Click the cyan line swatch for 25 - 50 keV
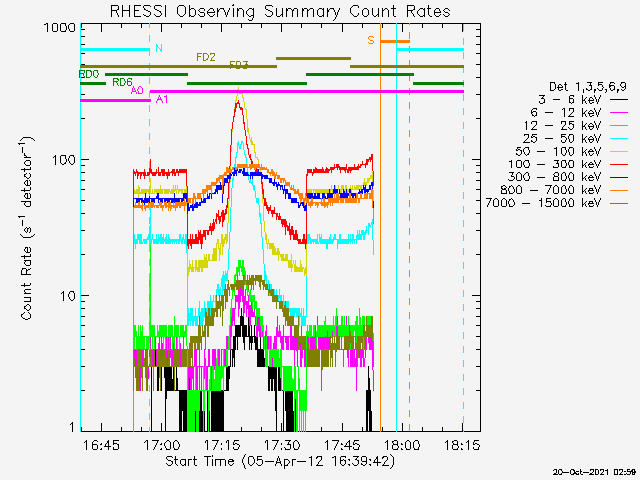Viewport: 640px width, 480px height. pos(619,138)
